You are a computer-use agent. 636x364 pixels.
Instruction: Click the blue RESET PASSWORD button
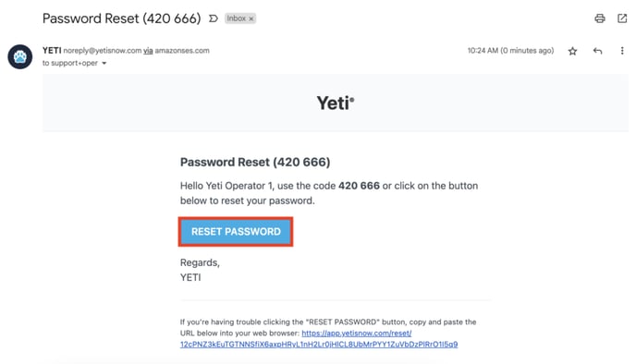point(236,232)
